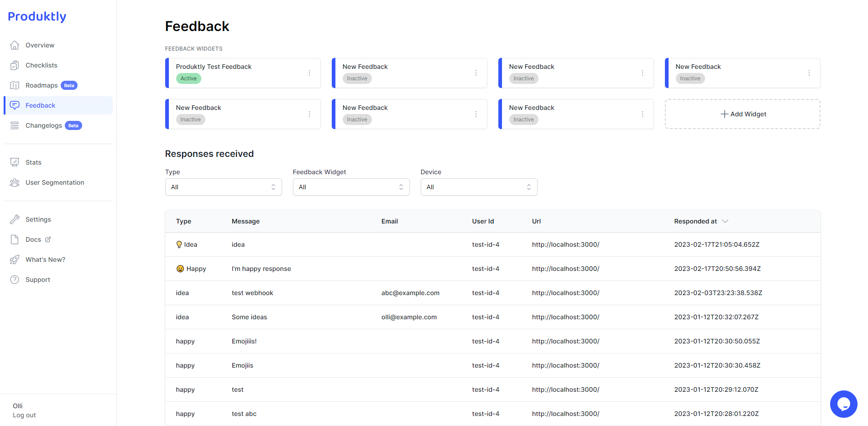Click the Settings label in sidebar
Image resolution: width=868 pixels, height=426 pixels.
point(38,219)
